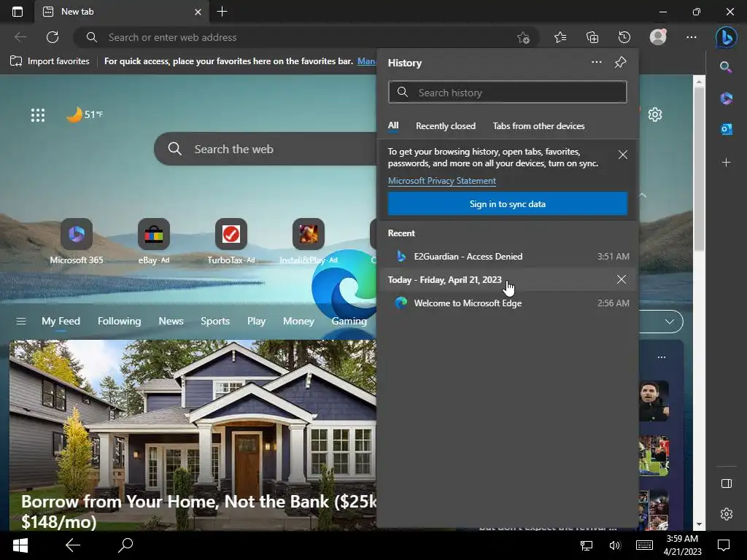Open Install&Play quick link tile

[x=309, y=241]
